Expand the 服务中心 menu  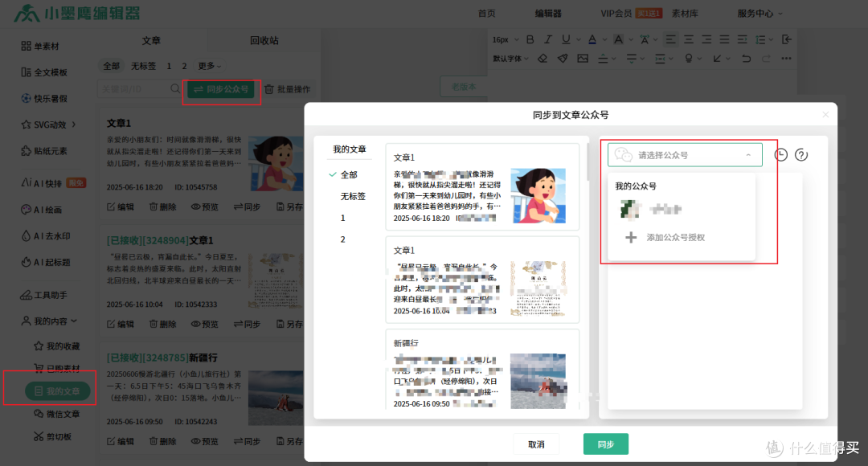(x=759, y=14)
